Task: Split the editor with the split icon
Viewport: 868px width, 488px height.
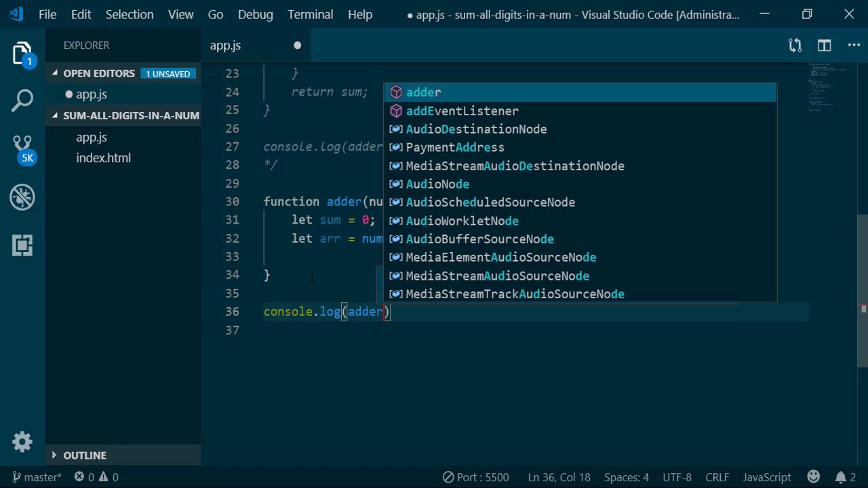Action: click(824, 45)
